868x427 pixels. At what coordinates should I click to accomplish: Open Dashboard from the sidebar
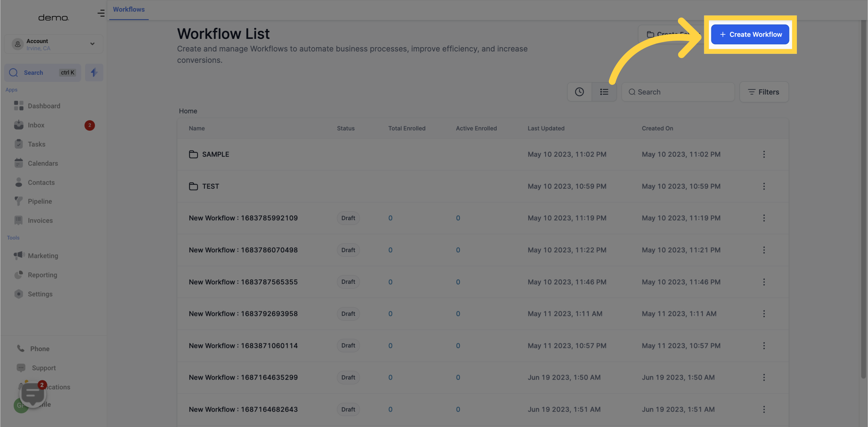pyautogui.click(x=44, y=106)
